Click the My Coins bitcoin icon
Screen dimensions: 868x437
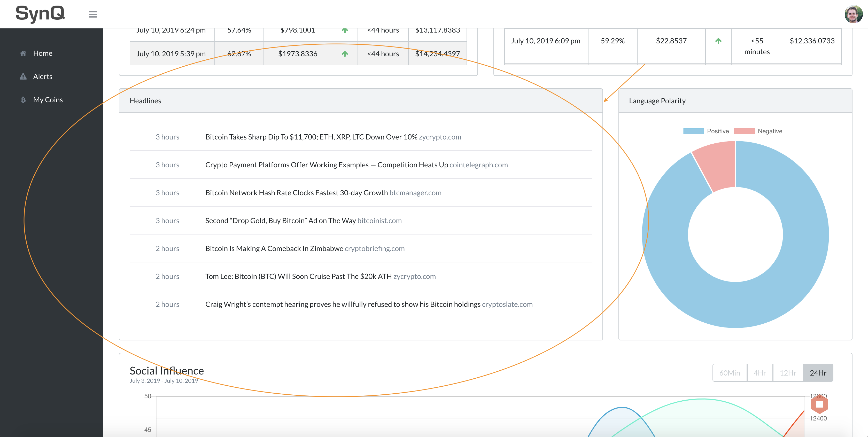click(23, 100)
